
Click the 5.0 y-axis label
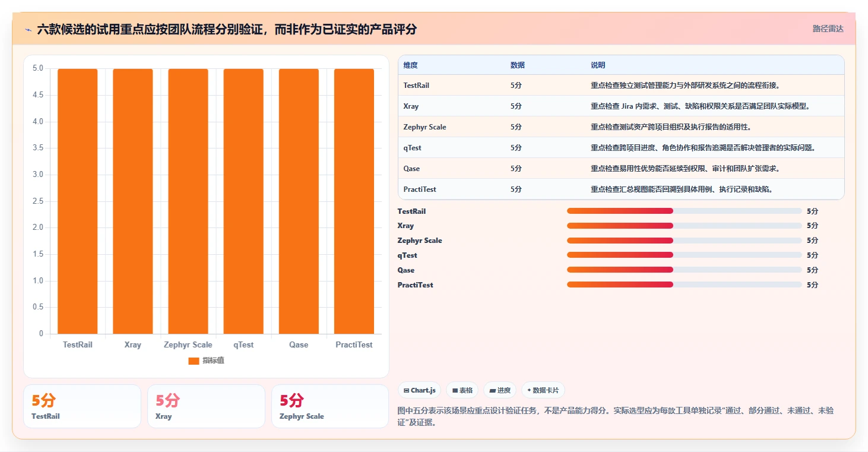pyautogui.click(x=37, y=68)
